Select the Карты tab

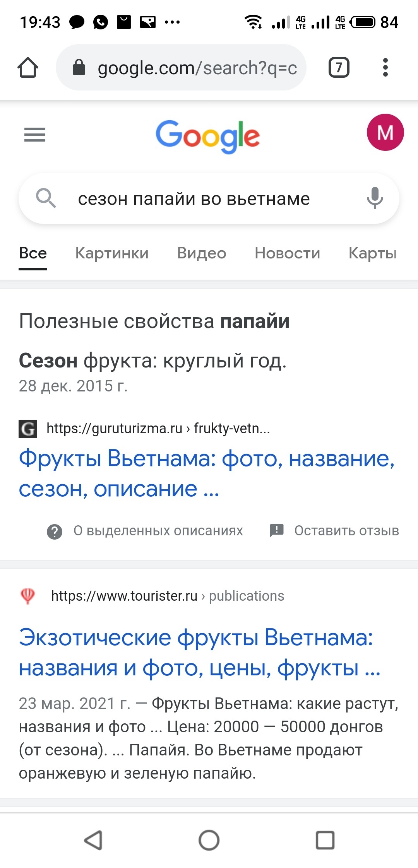coord(373,253)
